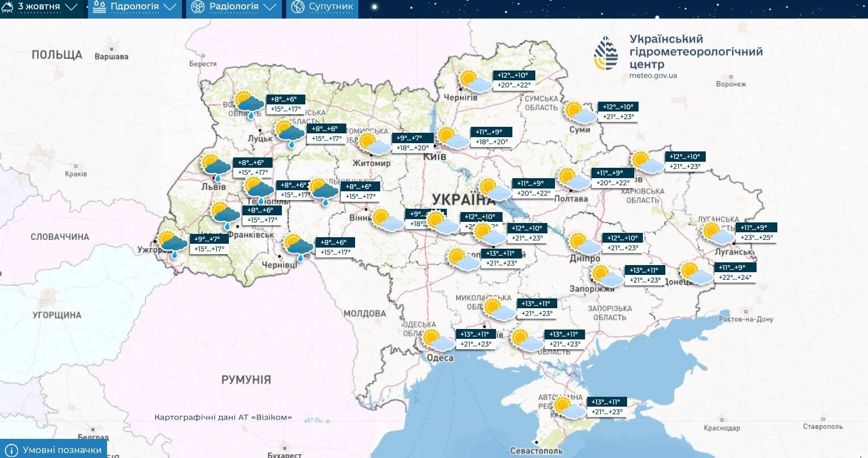
Task: Click the Донецьк partly cloudy weather icon
Action: 696,273
